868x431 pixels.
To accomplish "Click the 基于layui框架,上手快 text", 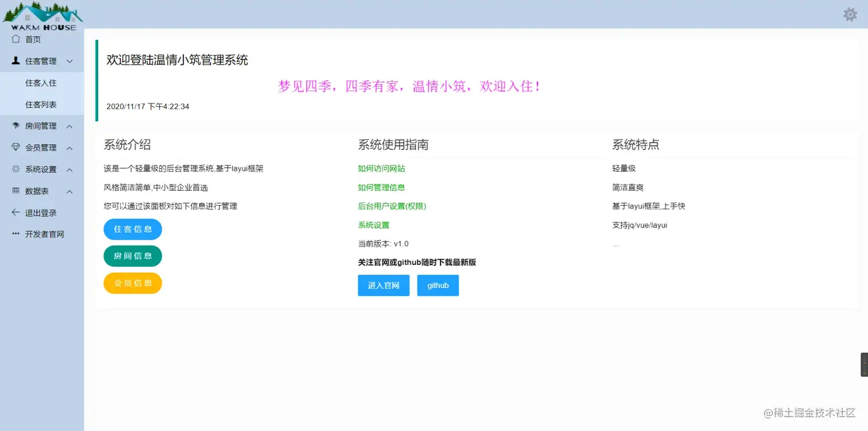I will 649,206.
